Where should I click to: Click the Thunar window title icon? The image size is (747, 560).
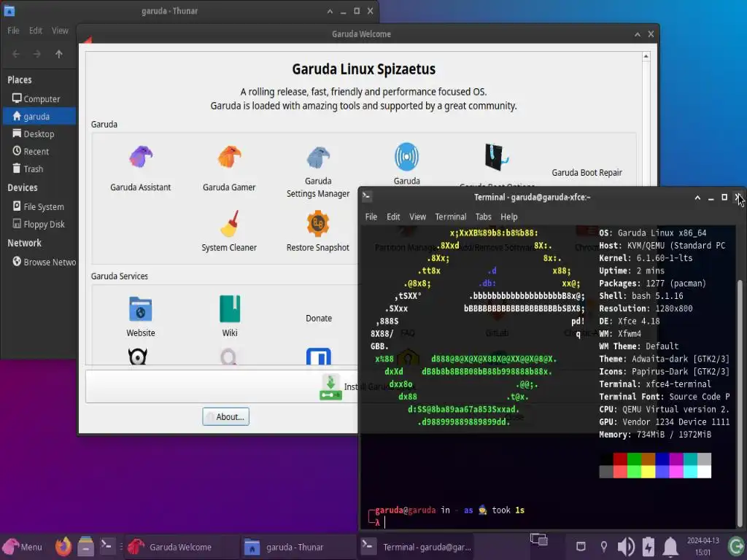point(9,11)
